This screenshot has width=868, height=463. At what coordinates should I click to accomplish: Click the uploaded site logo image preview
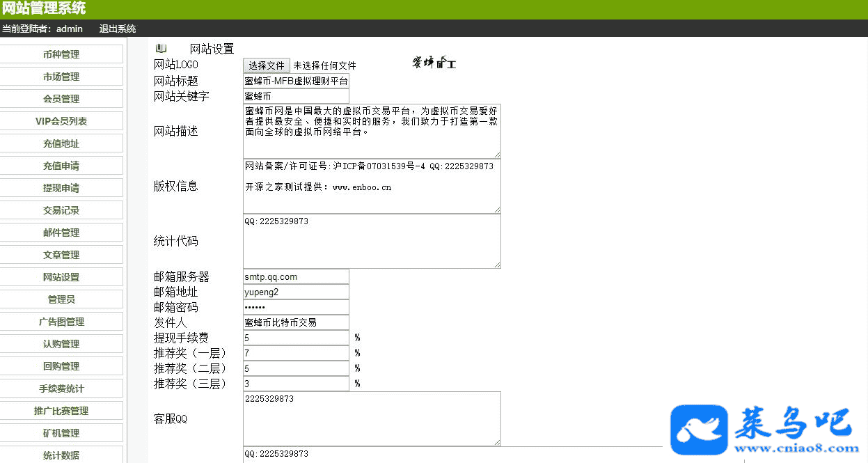tap(434, 63)
